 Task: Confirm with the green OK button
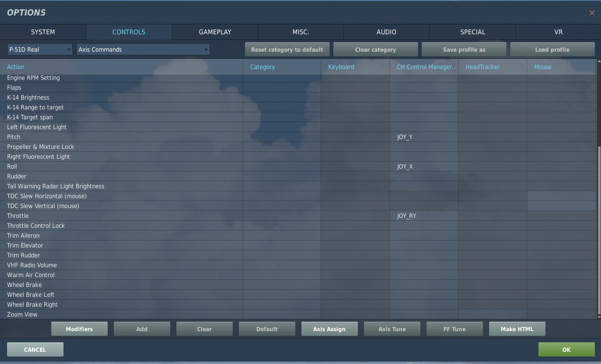click(566, 349)
